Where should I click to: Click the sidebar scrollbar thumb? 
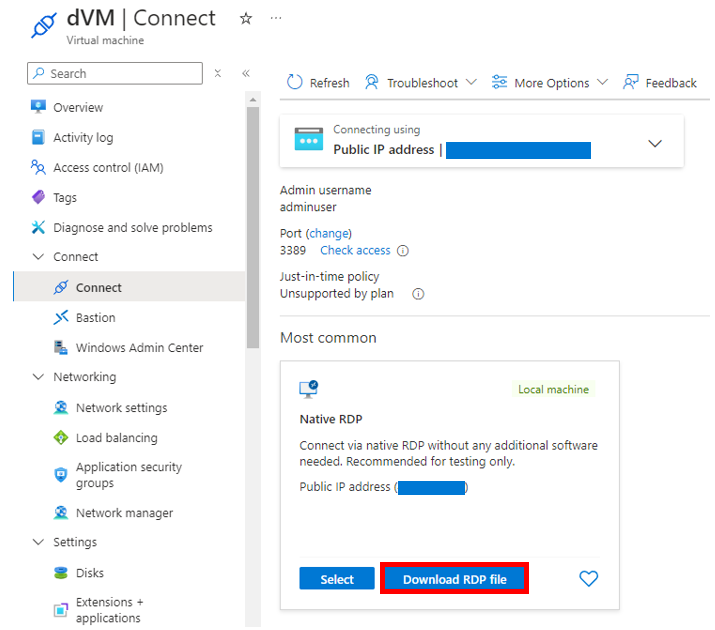coord(253,228)
